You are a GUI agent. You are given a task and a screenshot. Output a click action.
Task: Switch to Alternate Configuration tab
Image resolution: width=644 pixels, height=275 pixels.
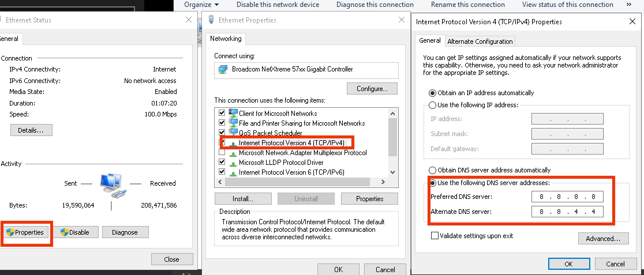coord(480,42)
